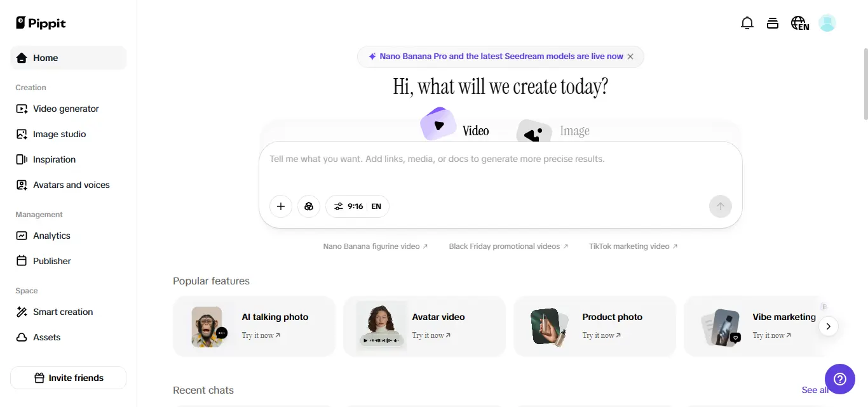The height and width of the screenshot is (407, 868).
Task: Click the plus icon to add media
Action: [281, 206]
